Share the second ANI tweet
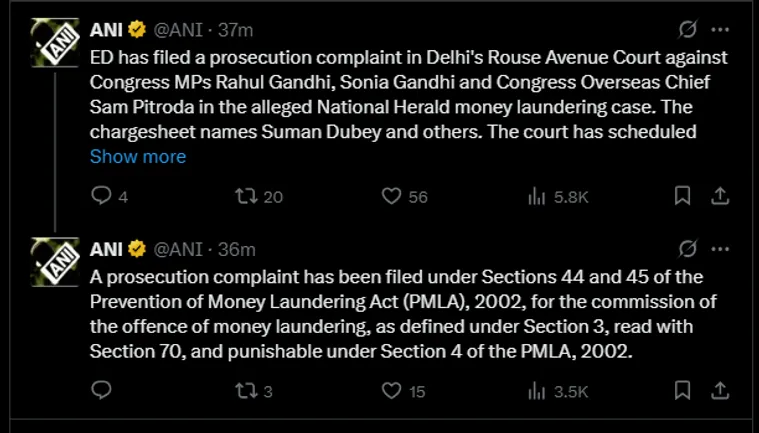Image resolution: width=759 pixels, height=433 pixels. pyautogui.click(x=717, y=390)
